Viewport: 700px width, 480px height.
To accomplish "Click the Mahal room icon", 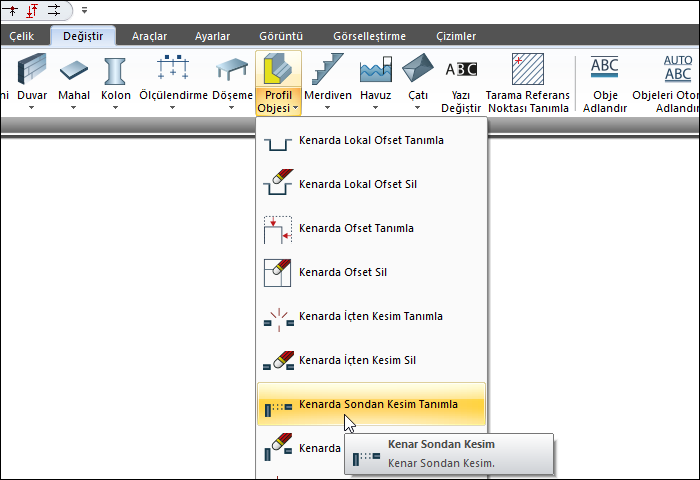I will point(74,71).
